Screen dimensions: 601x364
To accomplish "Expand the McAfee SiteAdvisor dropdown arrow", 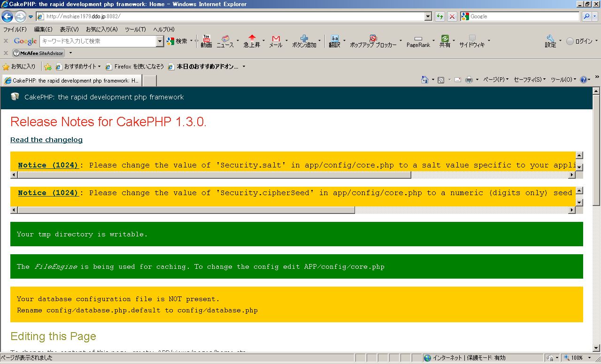I will pyautogui.click(x=71, y=53).
